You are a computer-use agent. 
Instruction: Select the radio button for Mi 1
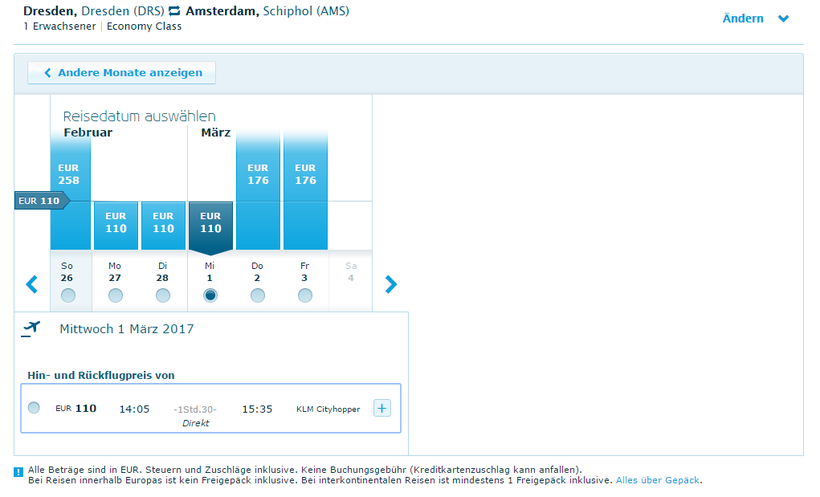210,296
